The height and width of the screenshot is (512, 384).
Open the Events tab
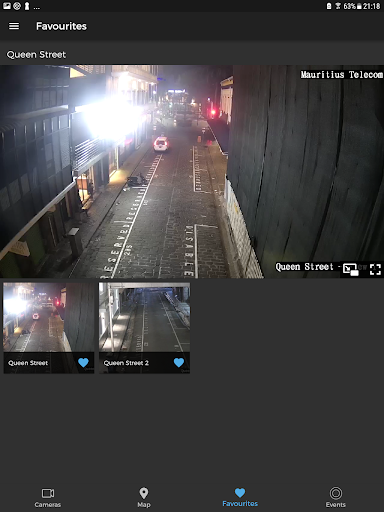click(x=336, y=498)
